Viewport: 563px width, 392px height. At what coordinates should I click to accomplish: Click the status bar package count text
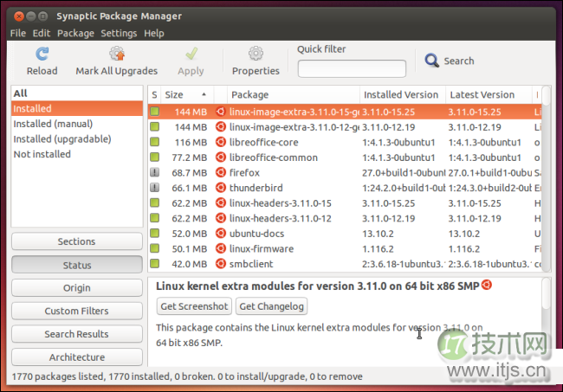pos(187,376)
